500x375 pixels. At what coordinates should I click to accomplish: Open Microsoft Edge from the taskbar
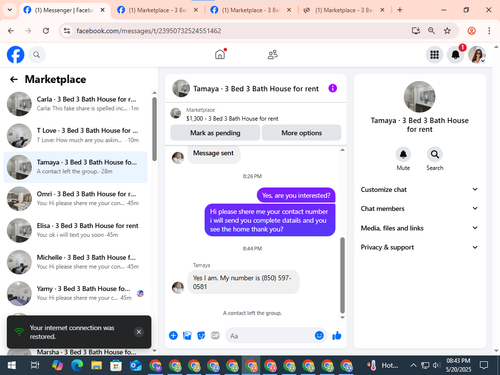(77, 365)
